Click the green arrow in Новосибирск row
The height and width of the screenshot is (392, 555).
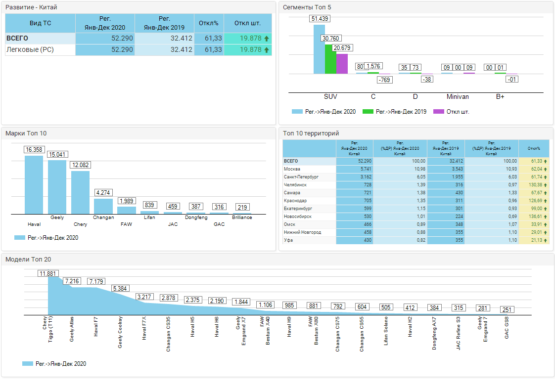pos(545,217)
